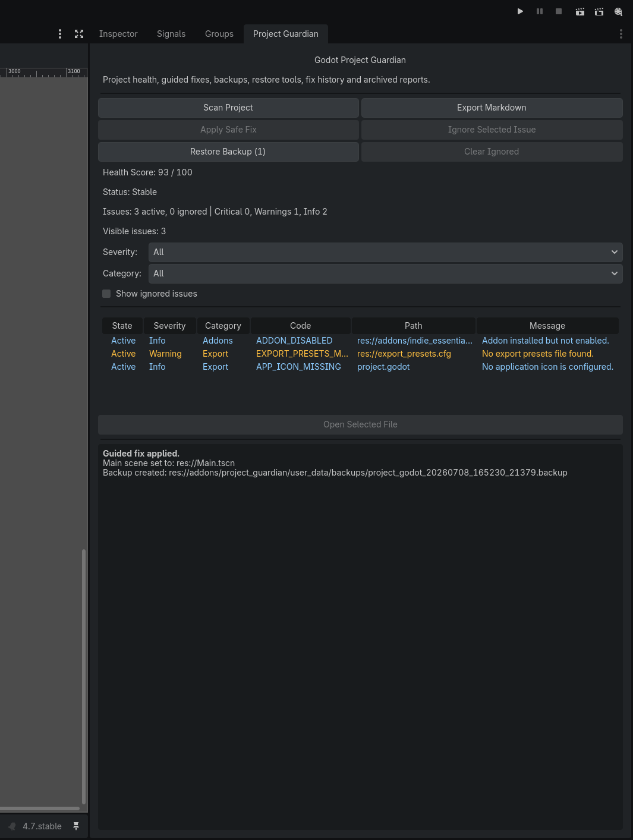Click Restore Backup (1) button
Screen dimensions: 633x840
point(228,152)
